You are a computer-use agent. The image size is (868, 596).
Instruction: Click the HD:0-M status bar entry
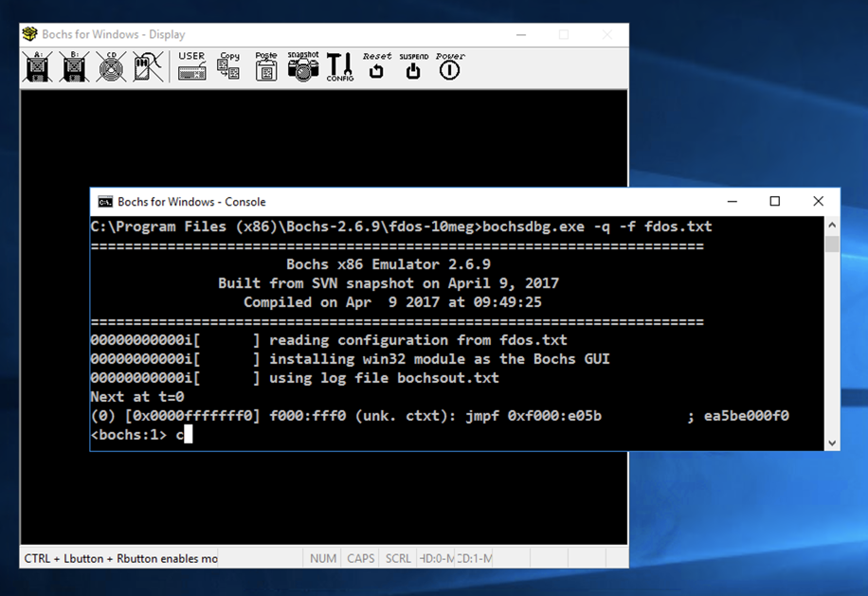(x=436, y=558)
